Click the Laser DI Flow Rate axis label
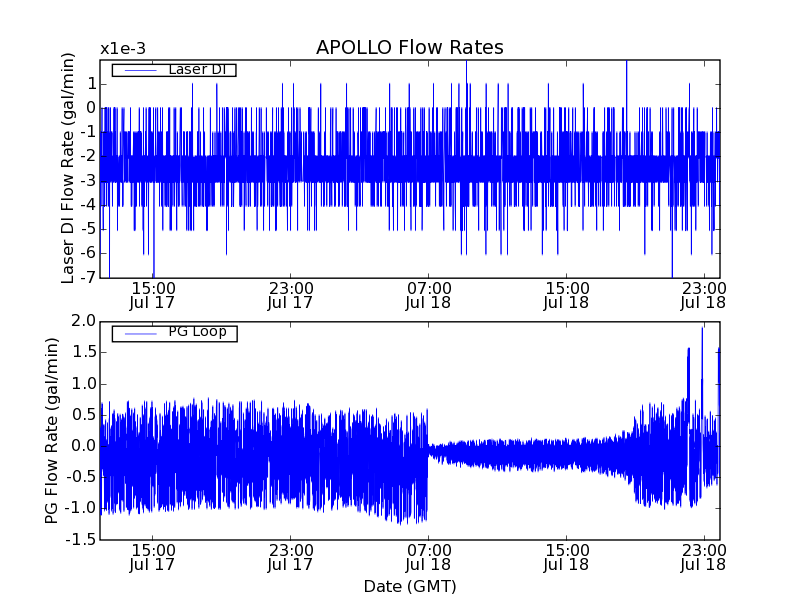The width and height of the screenshot is (800, 600). click(67, 168)
